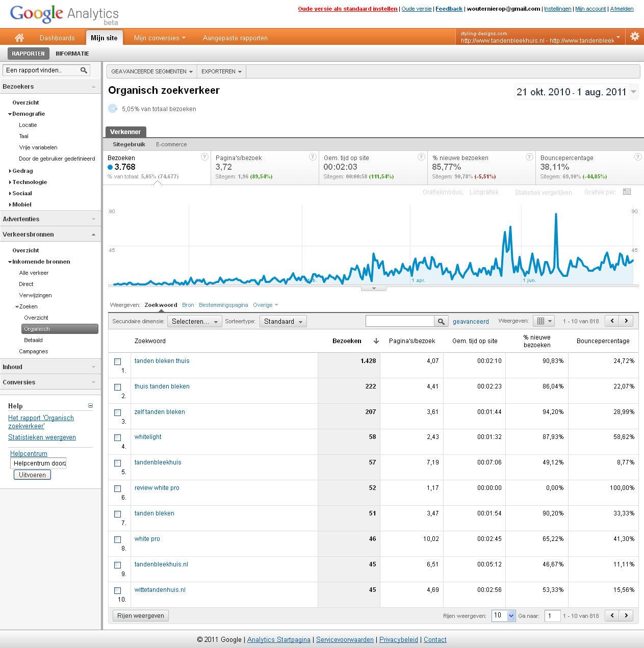644x648 pixels.
Task: Click the Grafiek per calendar icon
Action: coord(627,192)
